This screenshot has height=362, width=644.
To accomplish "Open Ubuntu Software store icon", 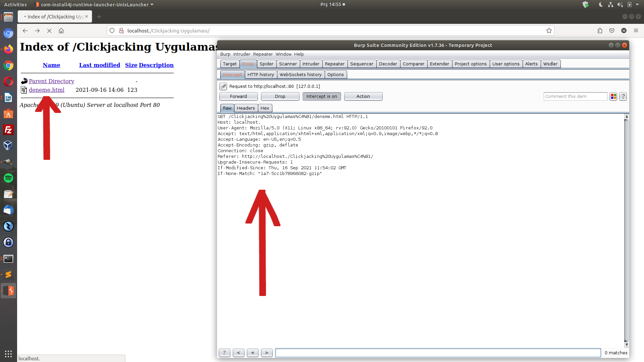I will pos(8,114).
